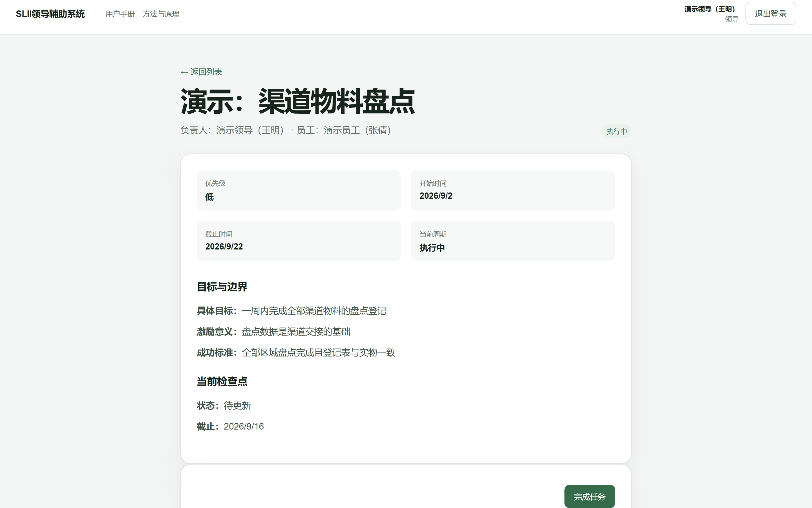The height and width of the screenshot is (508, 812).
Task: Click the 当前周期 card value 执行中
Action: (x=432, y=248)
